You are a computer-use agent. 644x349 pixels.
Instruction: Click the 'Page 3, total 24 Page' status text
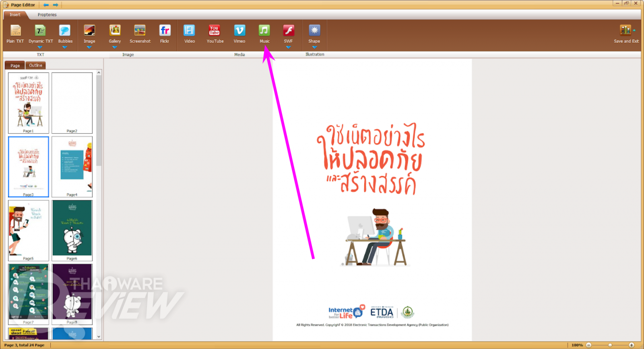coord(24,345)
